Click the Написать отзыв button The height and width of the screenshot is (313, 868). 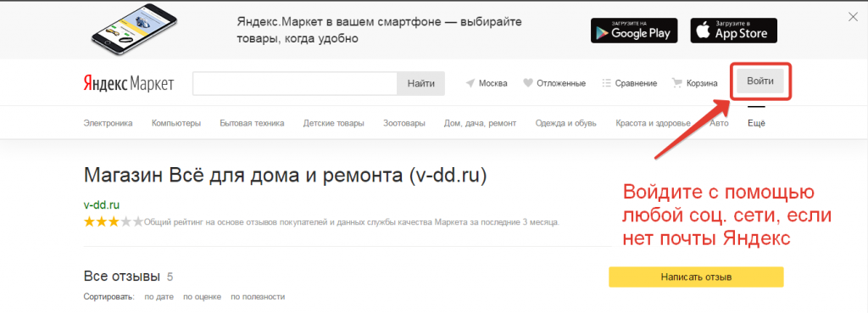(x=697, y=277)
